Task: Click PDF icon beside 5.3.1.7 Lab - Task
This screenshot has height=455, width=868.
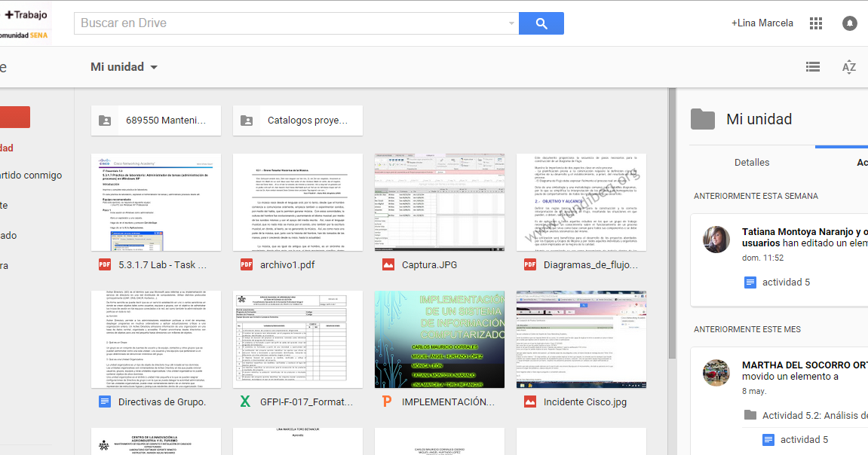Action: [x=105, y=265]
